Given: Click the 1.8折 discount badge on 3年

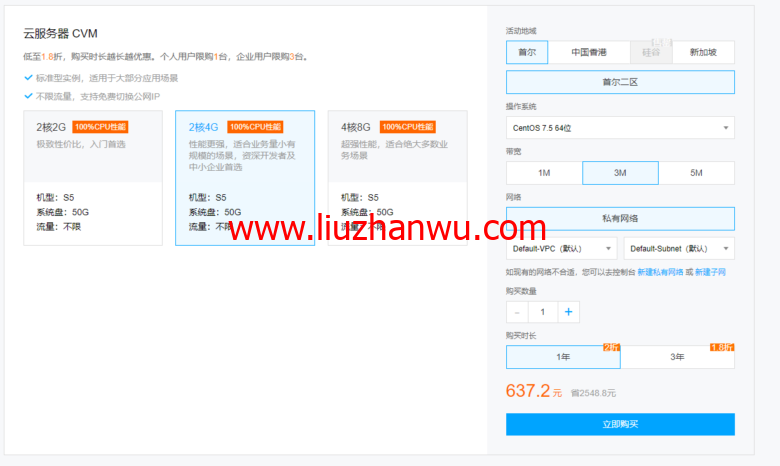Looking at the screenshot, I should [722, 347].
